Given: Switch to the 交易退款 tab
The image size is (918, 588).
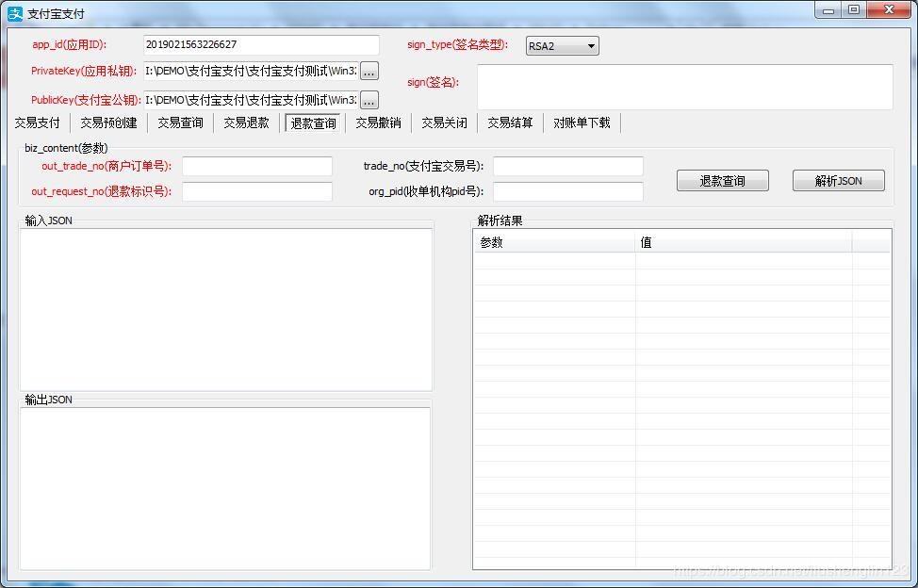Looking at the screenshot, I should [246, 122].
